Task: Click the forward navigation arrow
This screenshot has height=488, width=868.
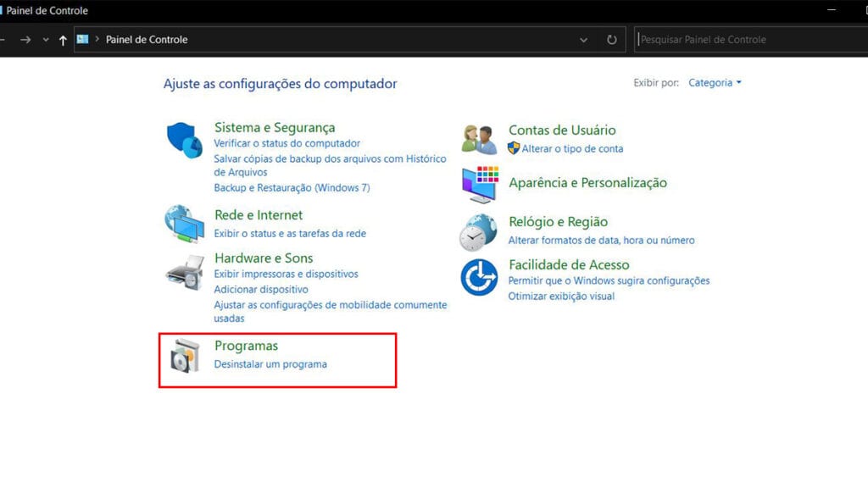Action: [x=25, y=40]
